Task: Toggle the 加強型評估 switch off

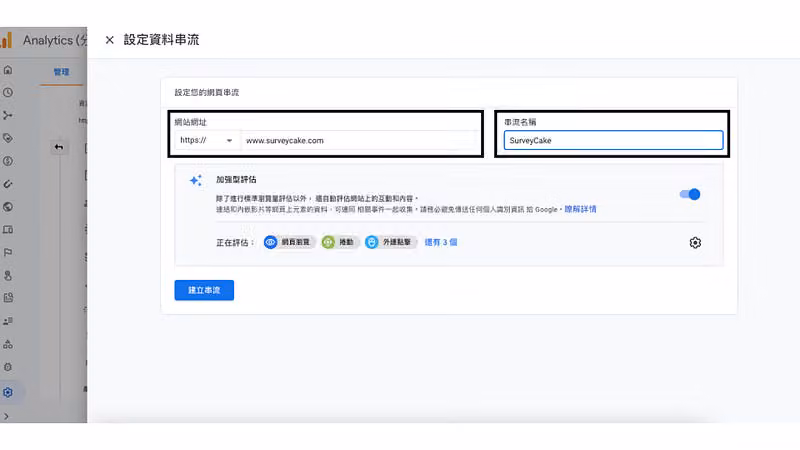Action: (x=690, y=194)
